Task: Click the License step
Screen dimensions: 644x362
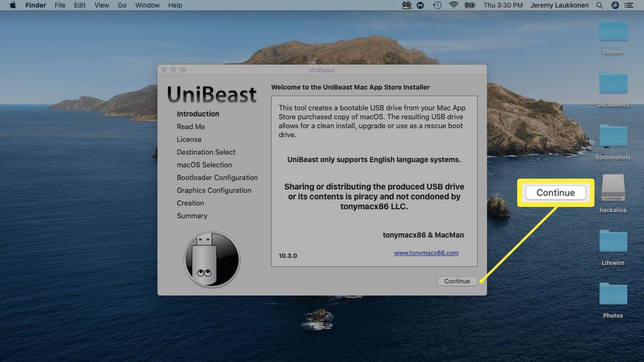Action: click(189, 139)
